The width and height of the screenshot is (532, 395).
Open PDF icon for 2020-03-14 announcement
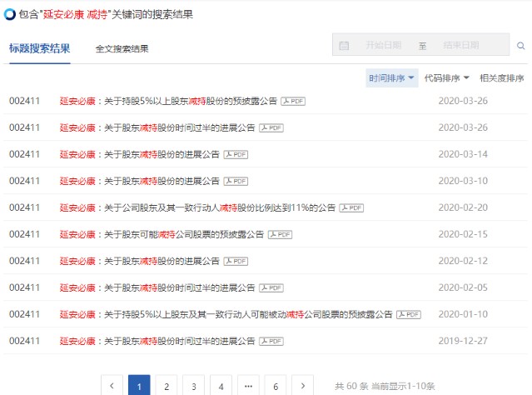coord(236,154)
